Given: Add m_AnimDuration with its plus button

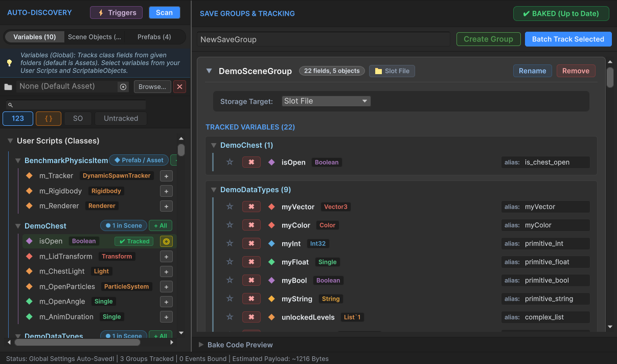Looking at the screenshot, I should pos(166,317).
